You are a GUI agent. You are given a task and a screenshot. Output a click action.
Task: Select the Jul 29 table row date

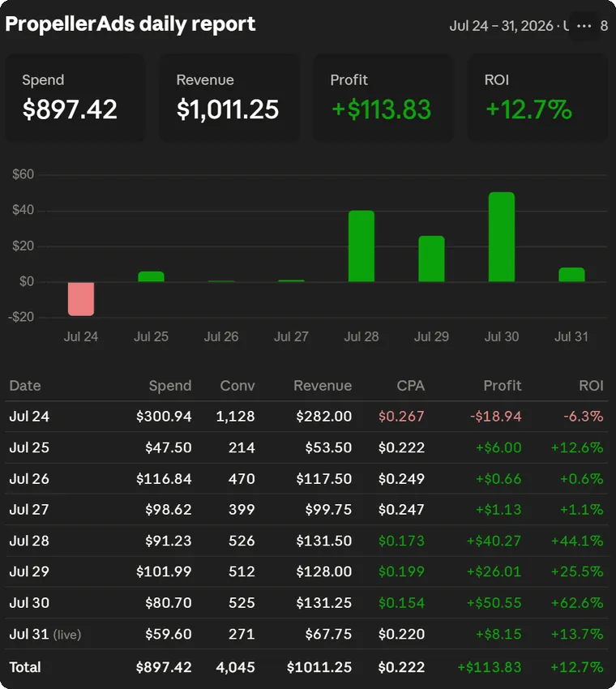pos(29,571)
